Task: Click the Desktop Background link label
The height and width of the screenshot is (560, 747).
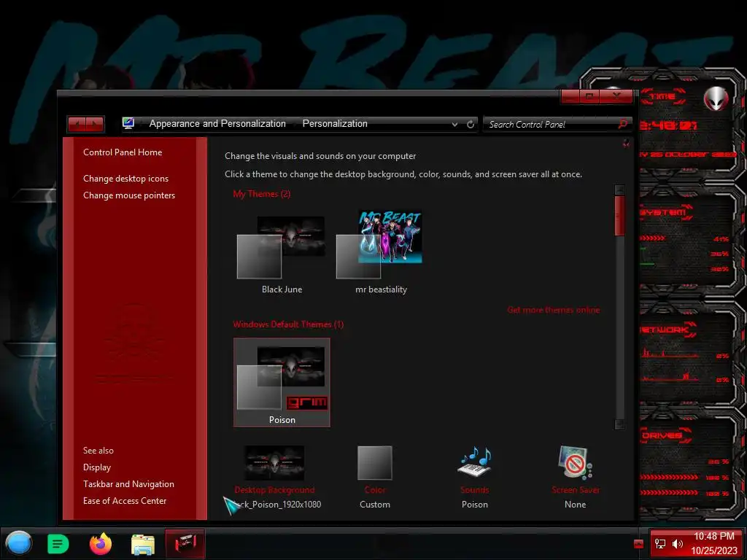Action: pos(274,489)
